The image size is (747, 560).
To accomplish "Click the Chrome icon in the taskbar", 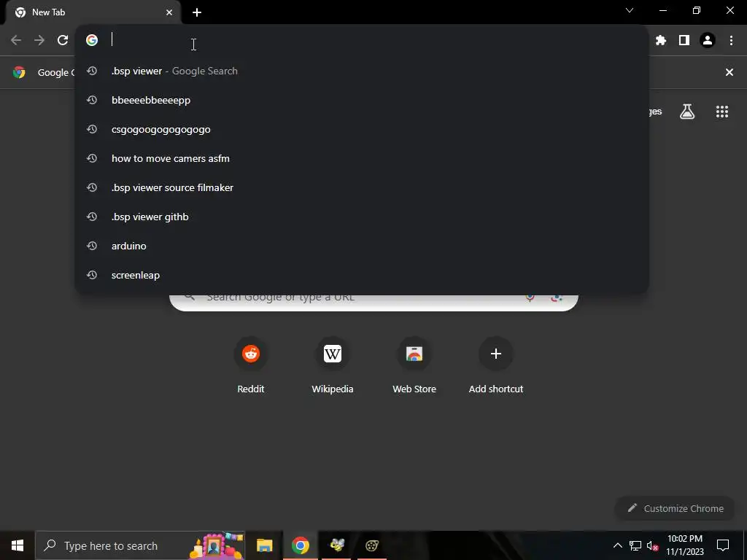I will [300, 545].
